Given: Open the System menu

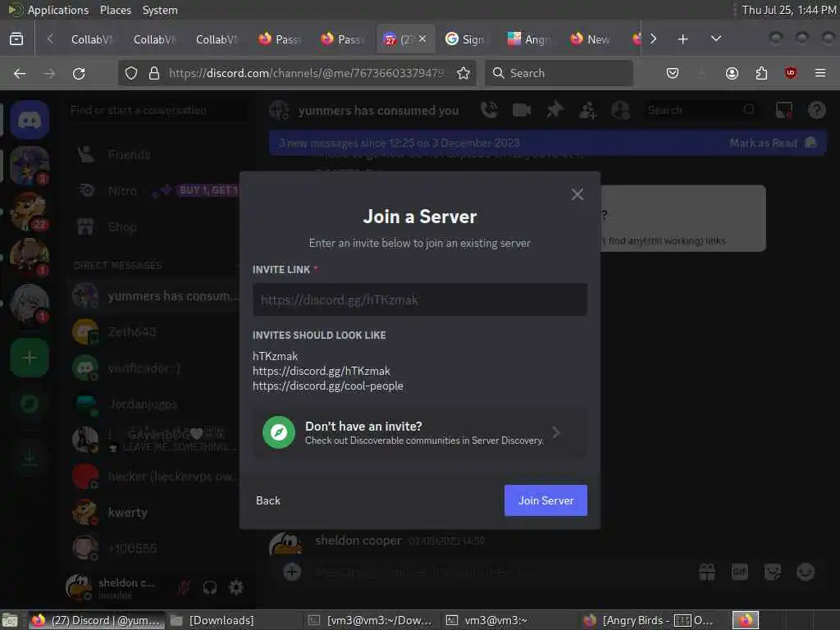Looking at the screenshot, I should (x=160, y=10).
